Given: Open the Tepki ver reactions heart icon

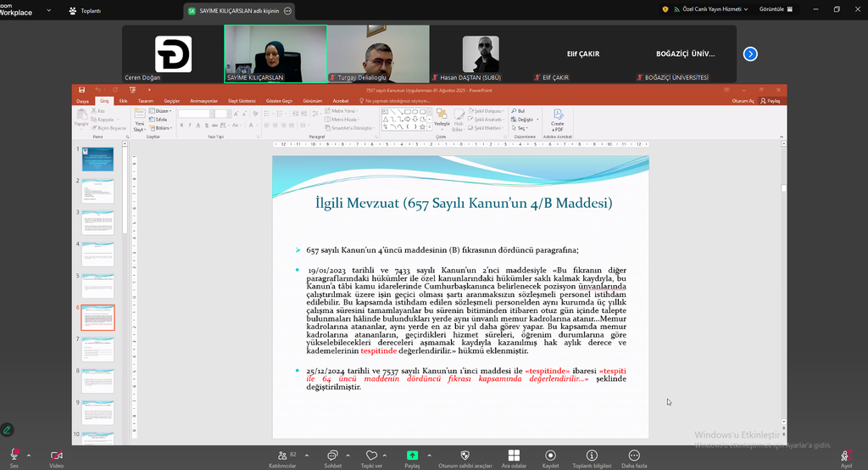Looking at the screenshot, I should pos(371,458).
